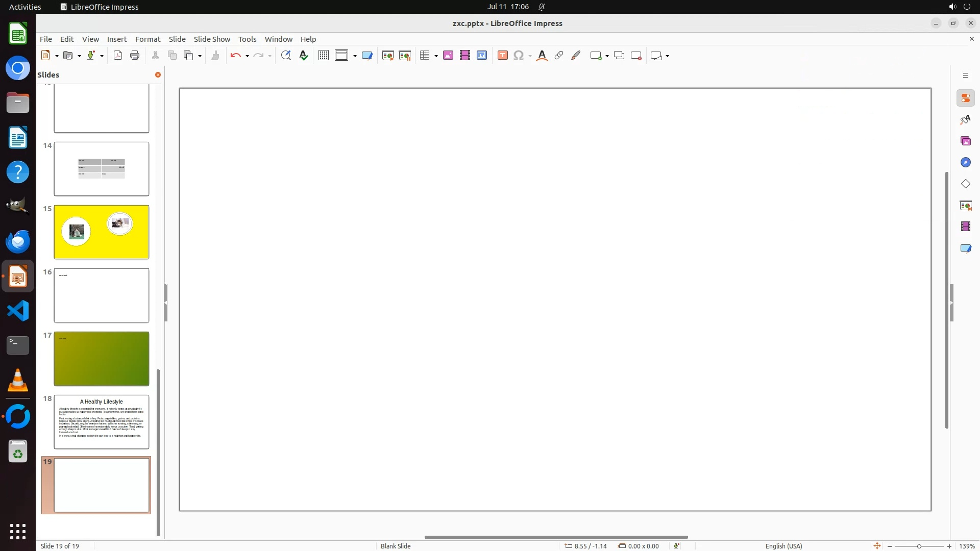Click the Print icon
This screenshot has height=551, width=980.
[x=135, y=56]
